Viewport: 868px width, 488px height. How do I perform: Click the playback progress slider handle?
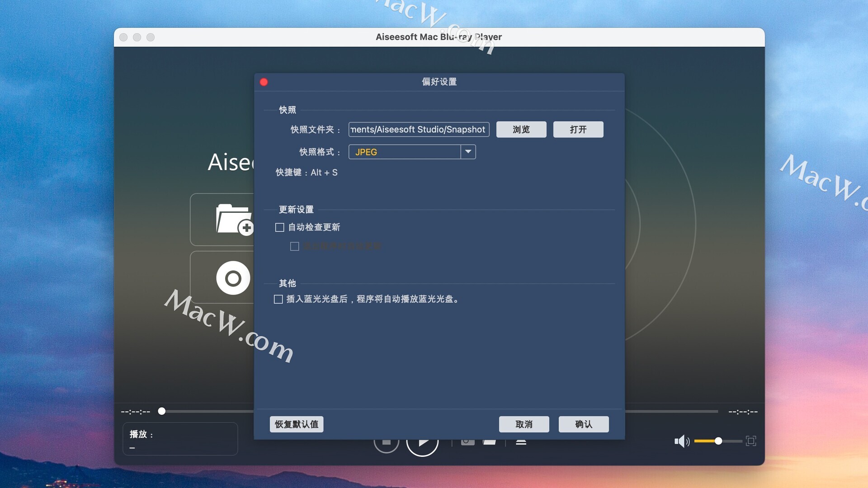162,411
